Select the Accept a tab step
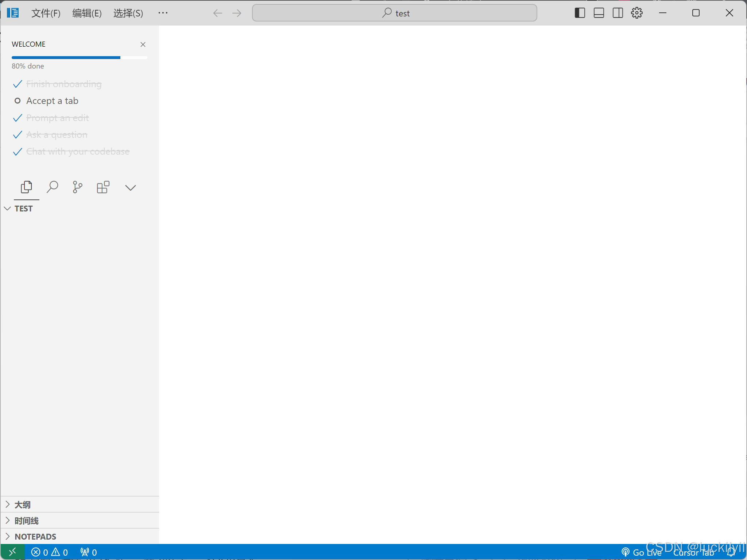The height and width of the screenshot is (560, 747). coord(52,101)
